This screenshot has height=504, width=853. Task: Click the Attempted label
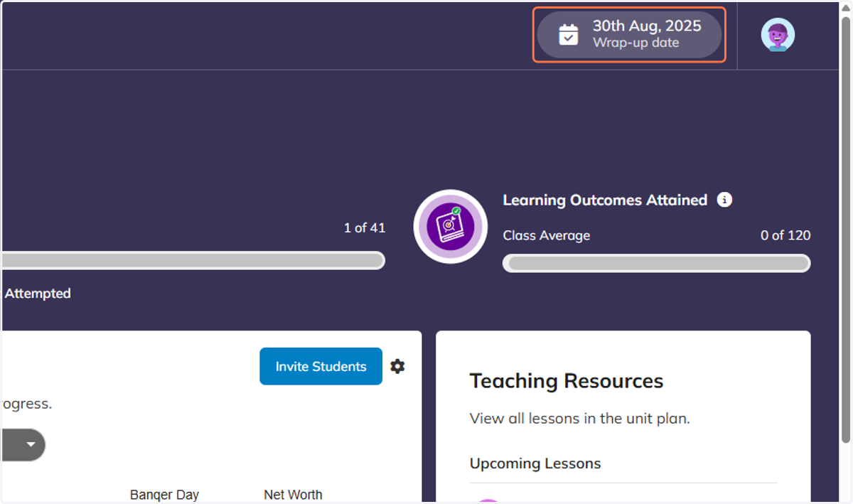(38, 293)
